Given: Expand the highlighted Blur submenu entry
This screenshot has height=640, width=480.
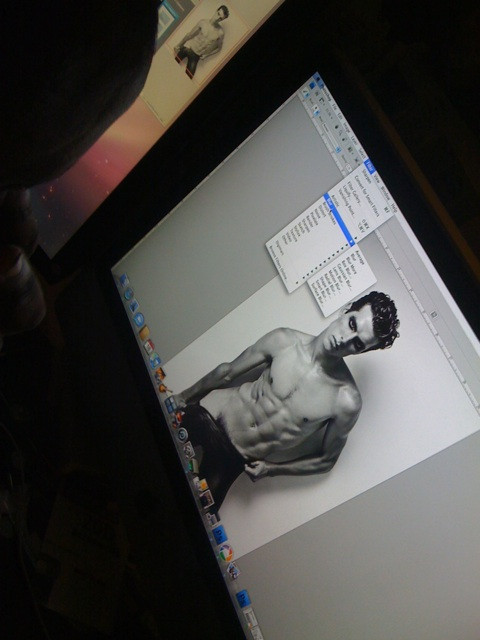Looking at the screenshot, I should [339, 220].
